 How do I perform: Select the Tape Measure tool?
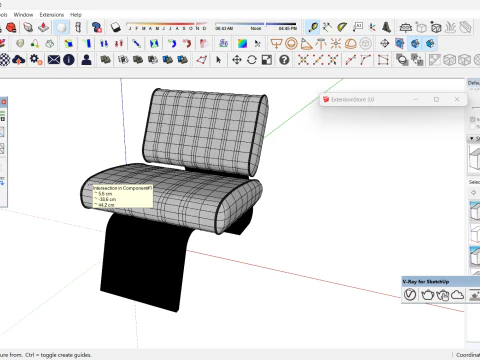pos(313,27)
